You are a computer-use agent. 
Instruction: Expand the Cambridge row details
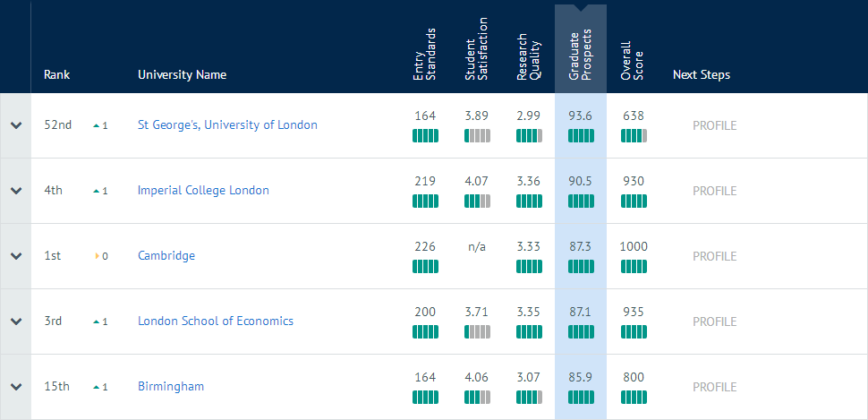pyautogui.click(x=15, y=256)
